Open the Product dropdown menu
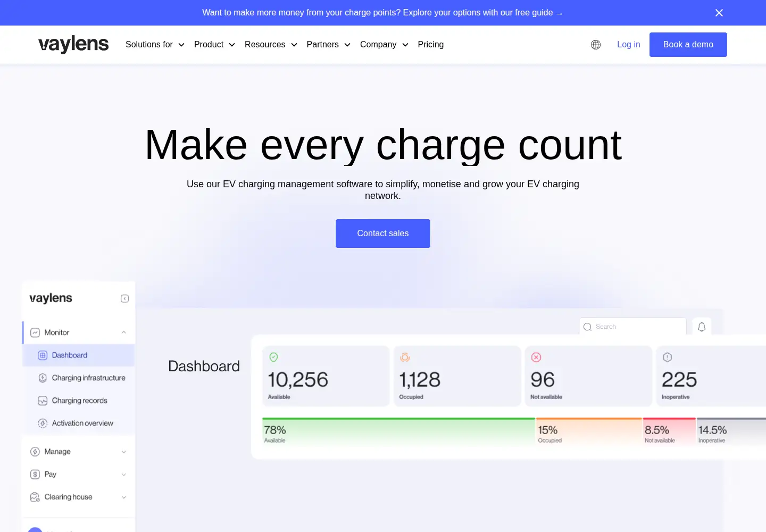The image size is (766, 532). coord(214,45)
